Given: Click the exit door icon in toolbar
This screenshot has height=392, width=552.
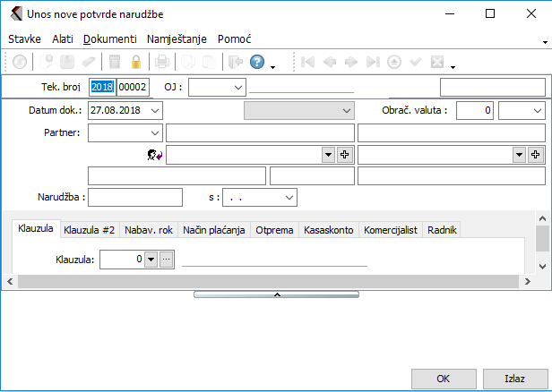Looking at the screenshot, I should [236, 62].
